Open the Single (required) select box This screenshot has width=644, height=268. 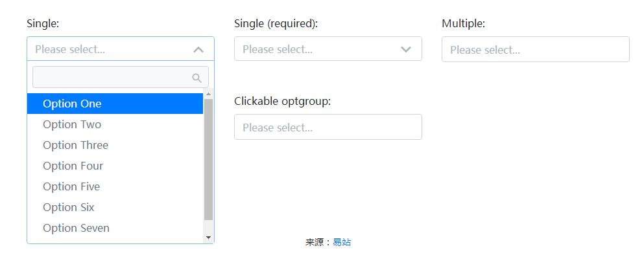click(x=318, y=49)
